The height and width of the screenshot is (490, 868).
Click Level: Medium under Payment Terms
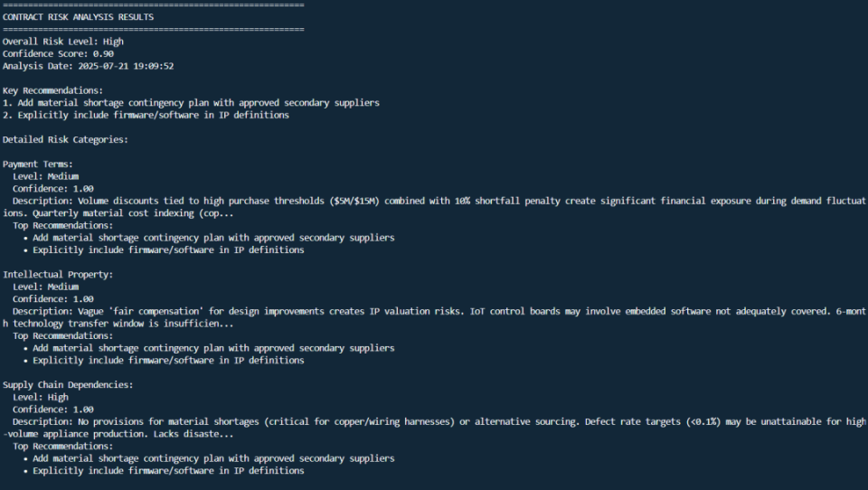point(45,176)
